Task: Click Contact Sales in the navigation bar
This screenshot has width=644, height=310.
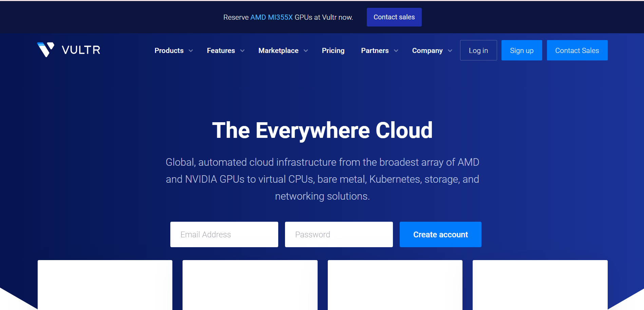Action: (577, 51)
